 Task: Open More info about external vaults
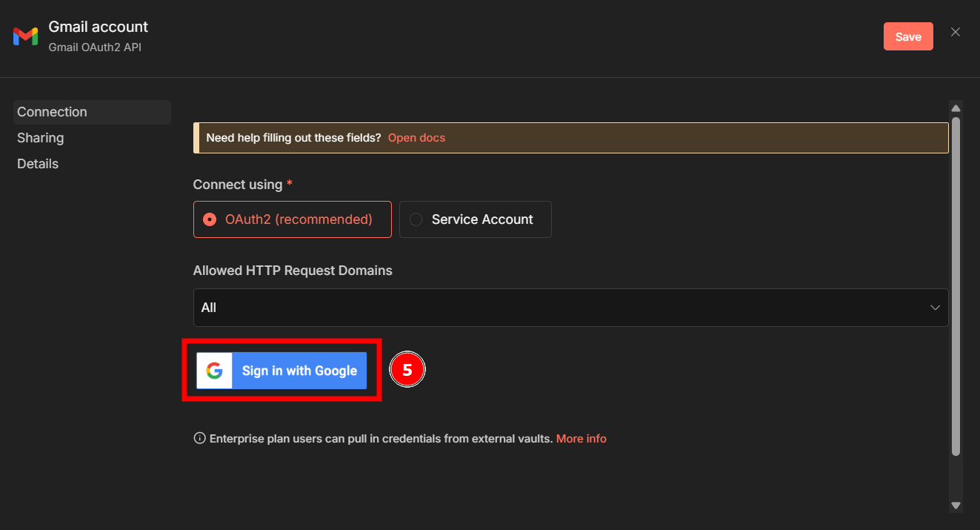coord(581,439)
